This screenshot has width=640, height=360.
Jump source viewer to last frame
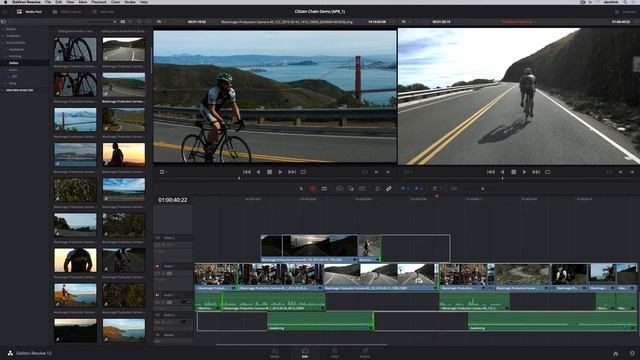(292, 172)
